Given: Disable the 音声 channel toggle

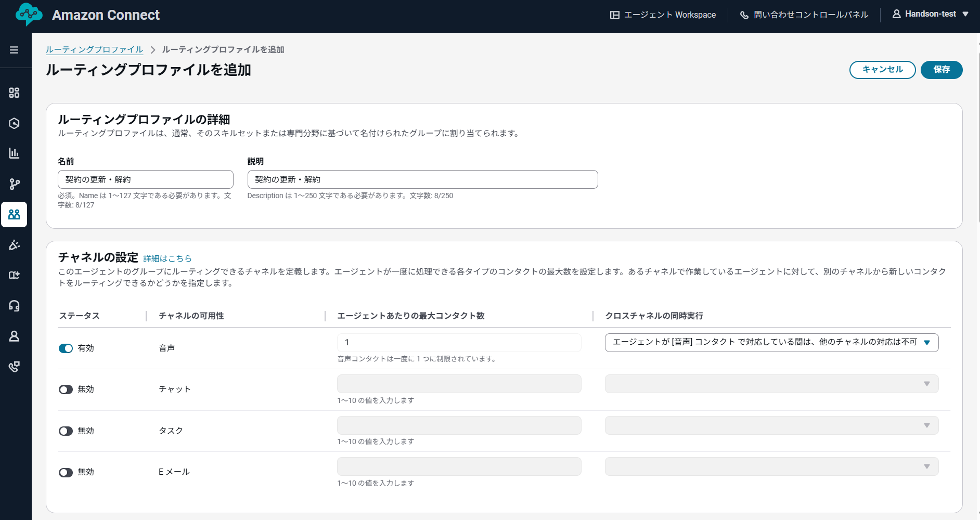Looking at the screenshot, I should pos(66,348).
